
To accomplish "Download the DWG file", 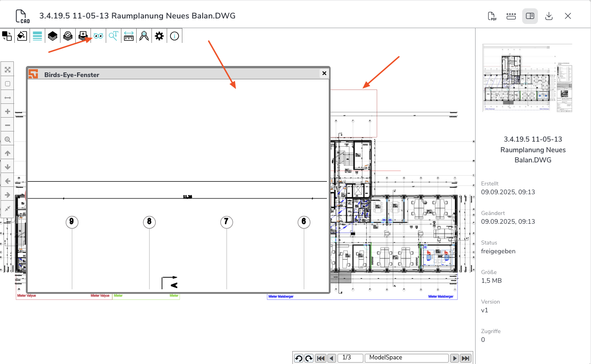I will click(549, 16).
